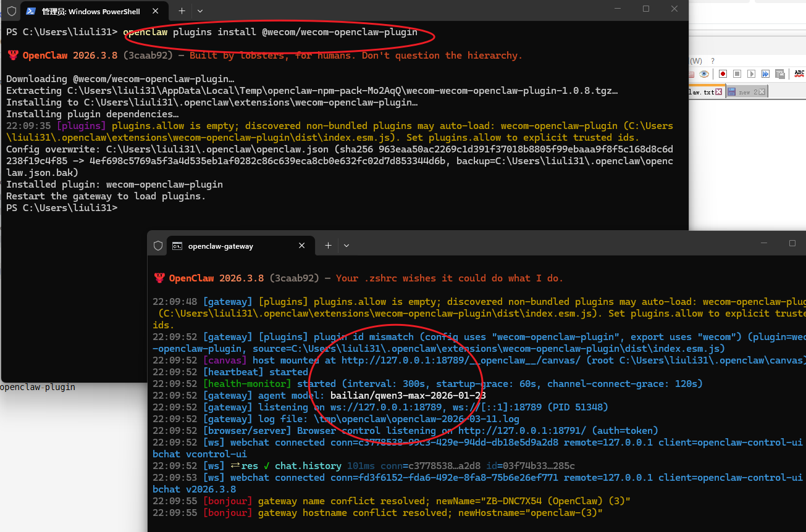The image size is (806, 532).
Task: Select the openclaw-gateway tab
Action: [x=240, y=246]
